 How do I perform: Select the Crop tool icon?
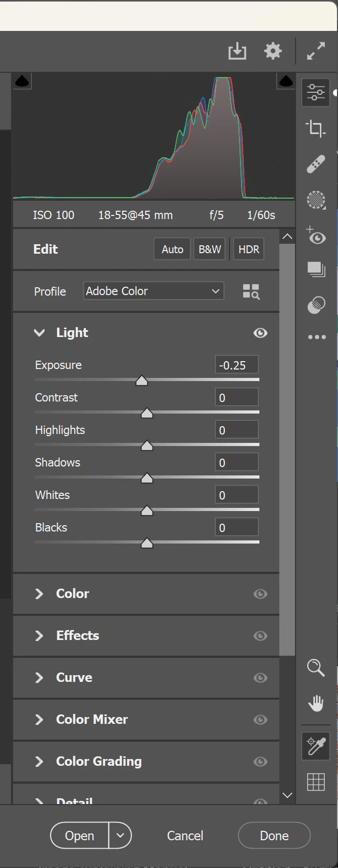tap(315, 128)
